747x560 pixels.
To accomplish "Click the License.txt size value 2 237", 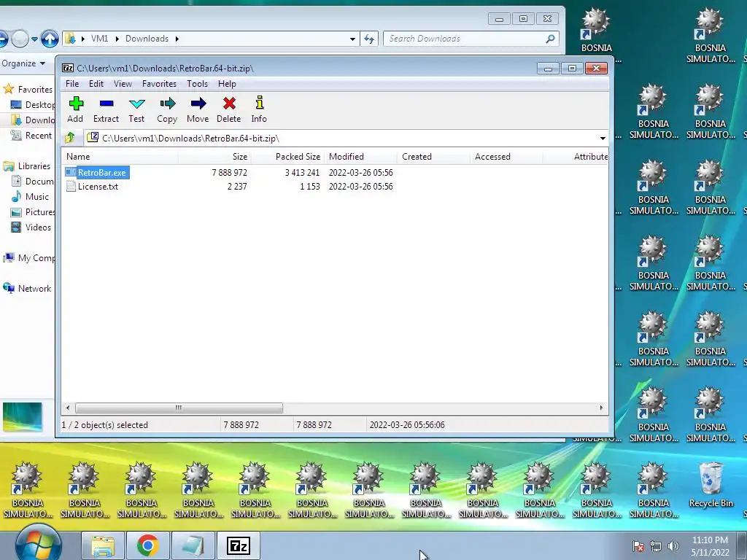I will coord(237,187).
